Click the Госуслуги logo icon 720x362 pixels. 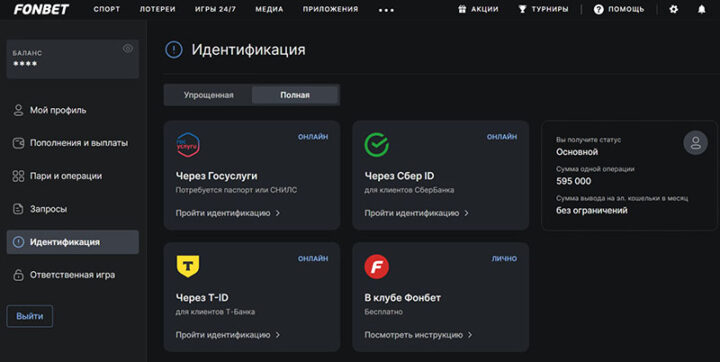[188, 145]
